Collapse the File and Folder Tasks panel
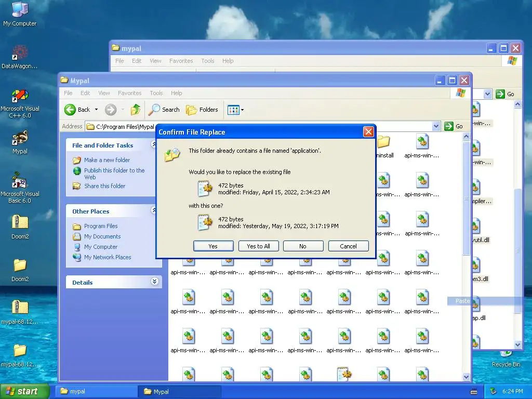This screenshot has height=399, width=532. point(154,144)
